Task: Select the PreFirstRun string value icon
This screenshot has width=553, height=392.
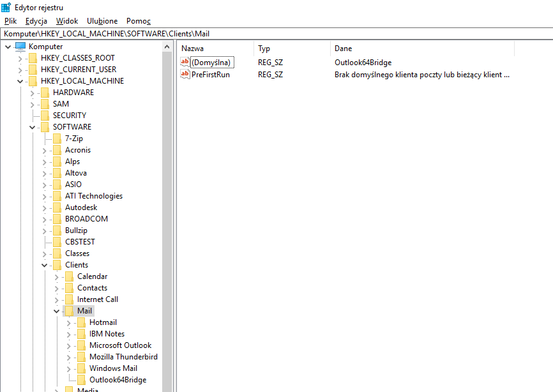Action: coord(185,75)
